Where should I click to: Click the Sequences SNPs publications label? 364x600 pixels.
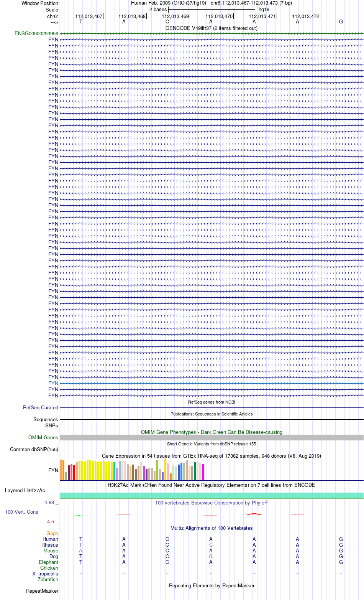[x=46, y=423]
